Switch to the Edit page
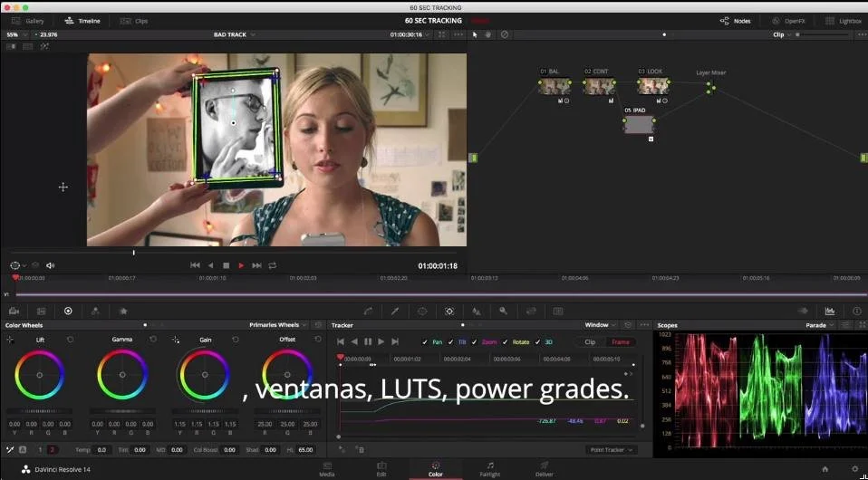 (x=381, y=469)
